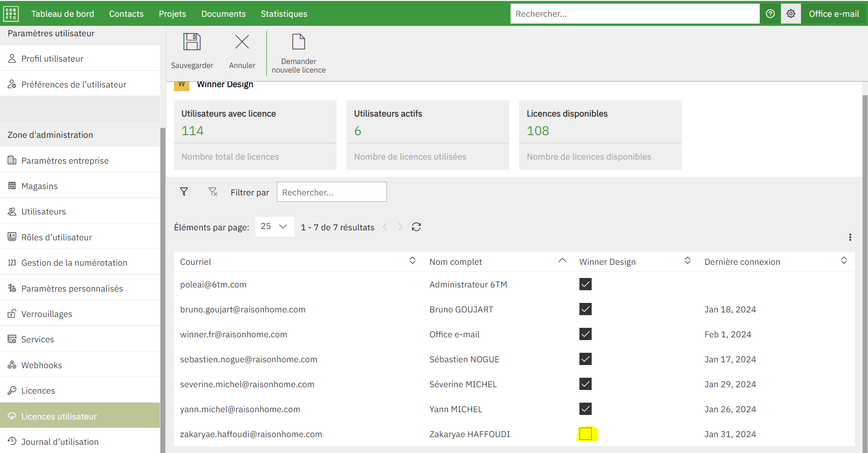Image resolution: width=868 pixels, height=453 pixels.
Task: Untick Winner Design checkbox for Yann MICHEL
Action: point(585,409)
